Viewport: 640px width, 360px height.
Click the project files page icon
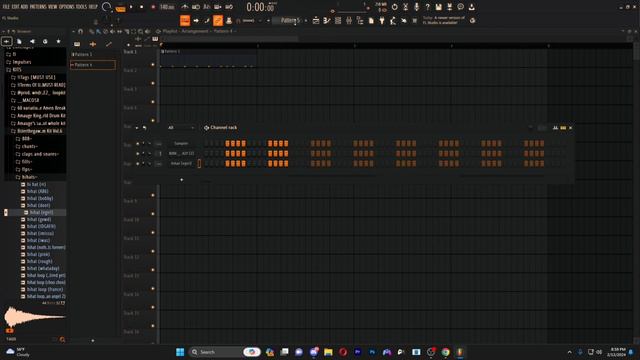coord(371,20)
